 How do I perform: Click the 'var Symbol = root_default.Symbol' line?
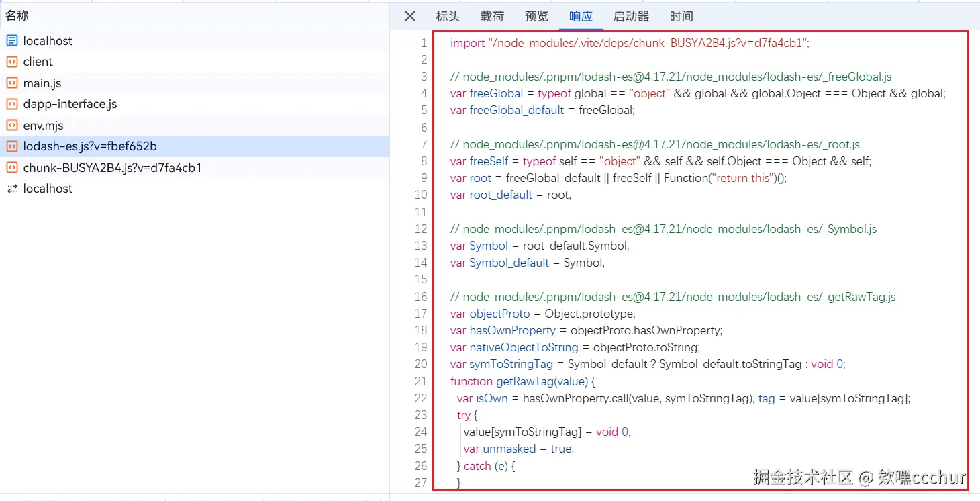540,246
